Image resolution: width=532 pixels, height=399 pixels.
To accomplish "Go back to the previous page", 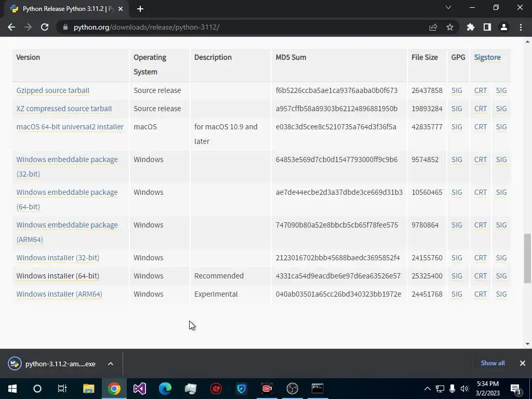I will tap(11, 27).
